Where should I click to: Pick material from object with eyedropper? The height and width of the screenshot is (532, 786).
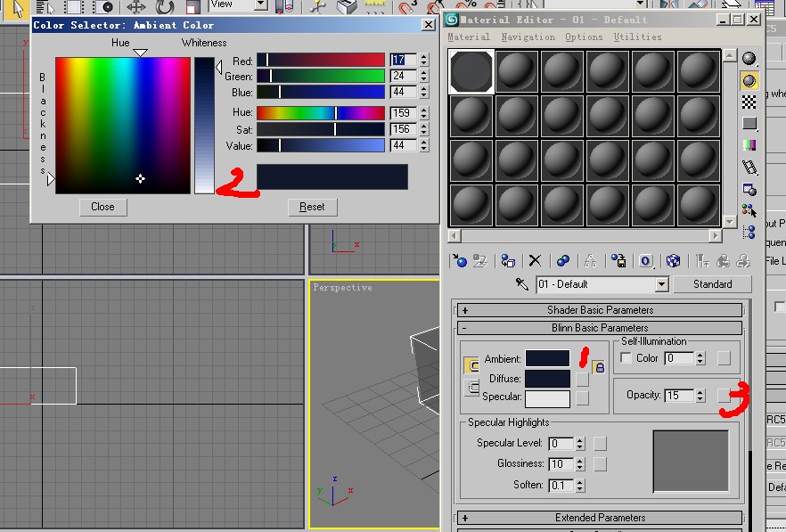click(522, 283)
